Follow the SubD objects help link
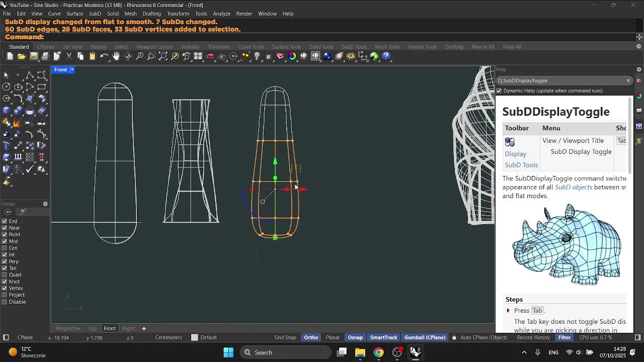 pyautogui.click(x=574, y=187)
